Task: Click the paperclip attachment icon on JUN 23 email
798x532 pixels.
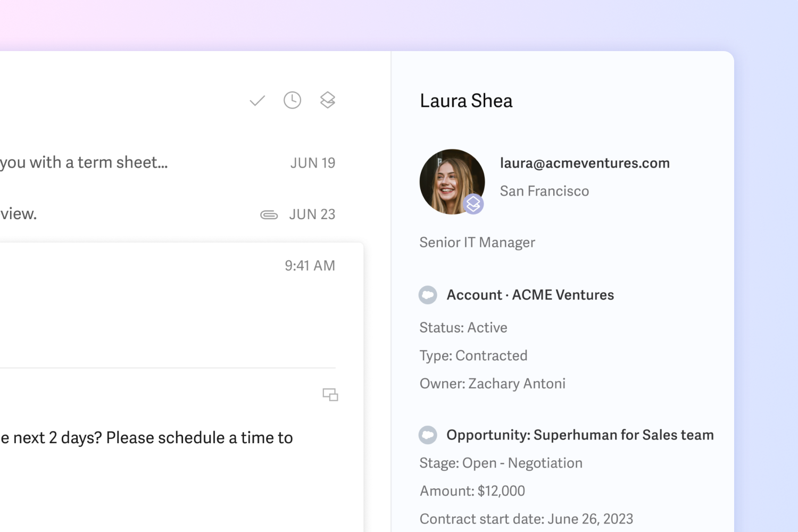Action: click(269, 214)
